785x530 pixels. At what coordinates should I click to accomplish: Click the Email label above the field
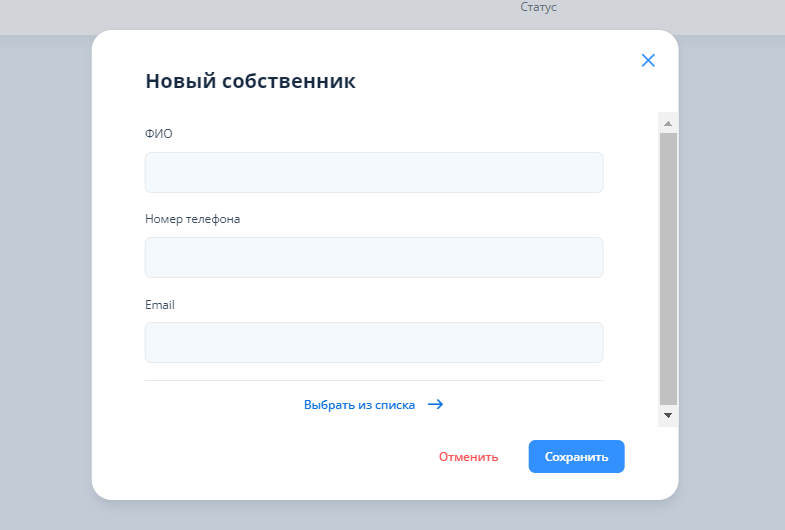(x=160, y=304)
